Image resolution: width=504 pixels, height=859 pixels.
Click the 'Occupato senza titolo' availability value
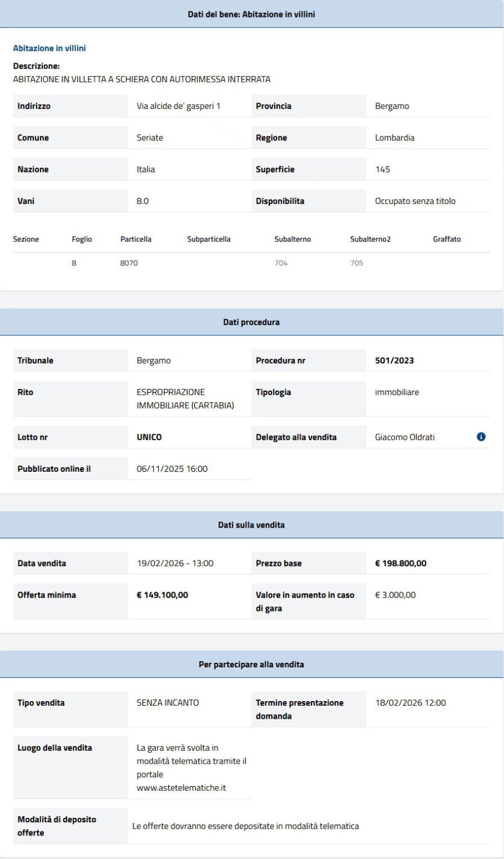[x=415, y=201]
